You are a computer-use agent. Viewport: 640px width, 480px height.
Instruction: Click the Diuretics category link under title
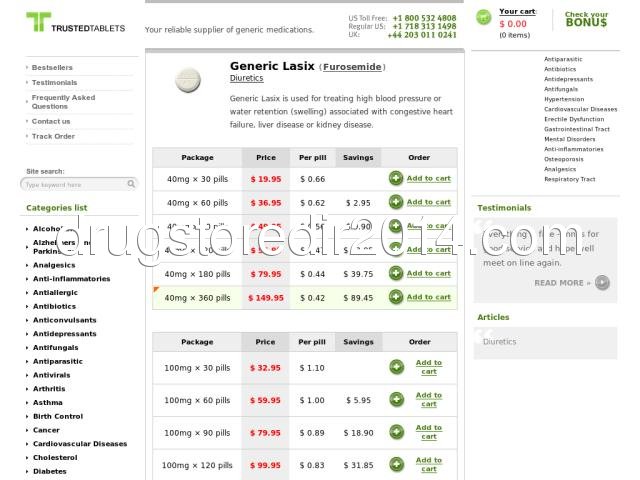pos(246,78)
